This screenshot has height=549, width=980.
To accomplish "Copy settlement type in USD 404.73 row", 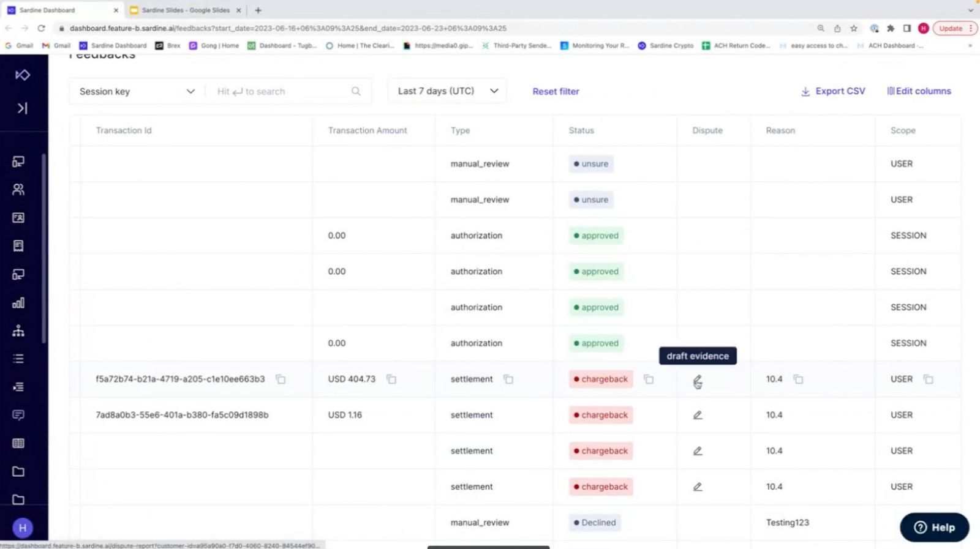I will (508, 379).
